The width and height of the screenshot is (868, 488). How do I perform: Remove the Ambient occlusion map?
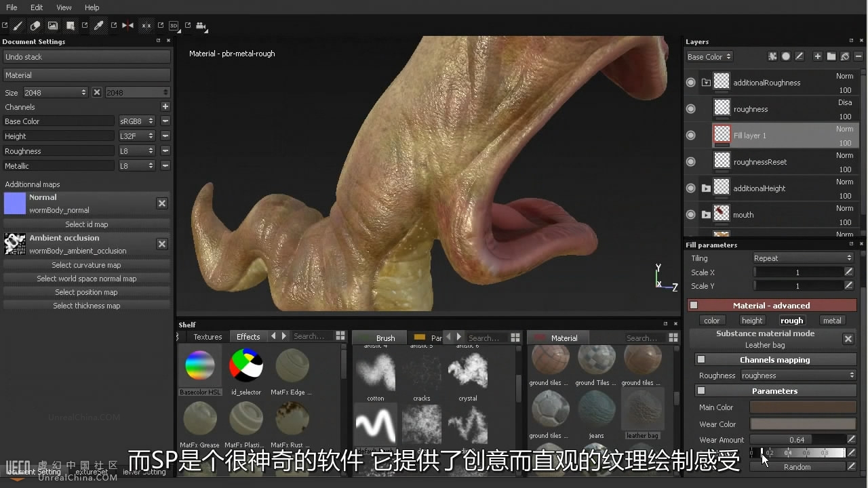click(162, 244)
